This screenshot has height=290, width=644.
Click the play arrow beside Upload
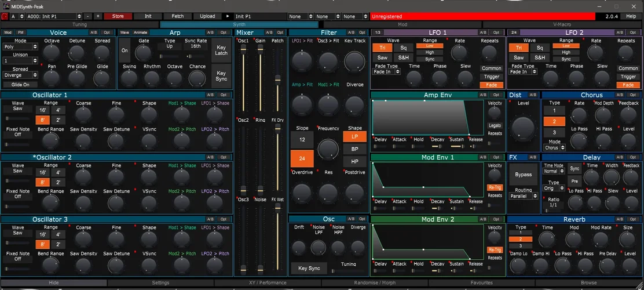227,16
